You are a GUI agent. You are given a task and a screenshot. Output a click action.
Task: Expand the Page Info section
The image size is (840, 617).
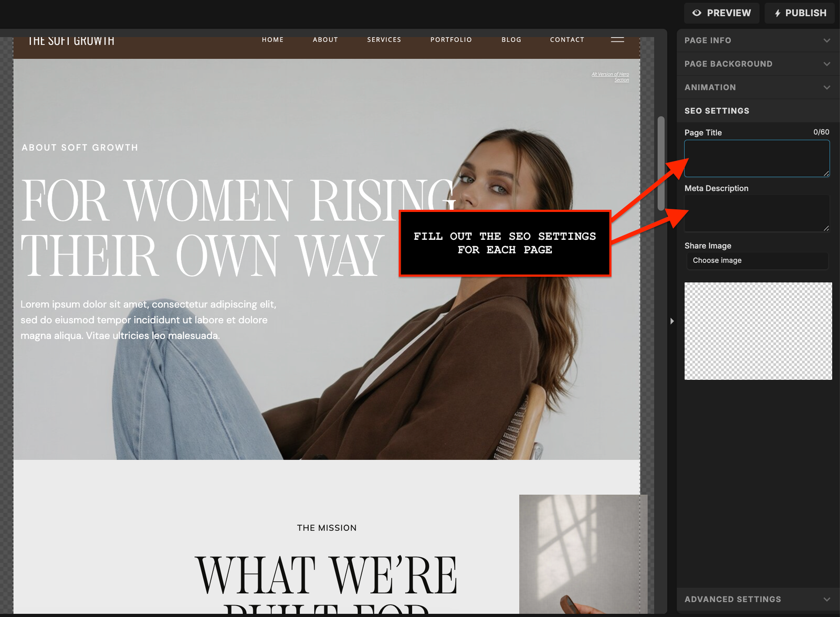(757, 40)
